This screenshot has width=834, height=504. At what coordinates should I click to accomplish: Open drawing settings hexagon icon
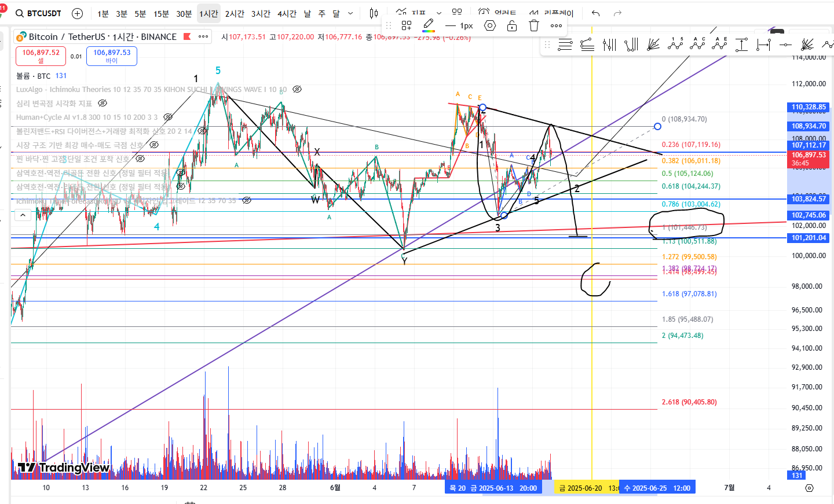[x=490, y=25]
